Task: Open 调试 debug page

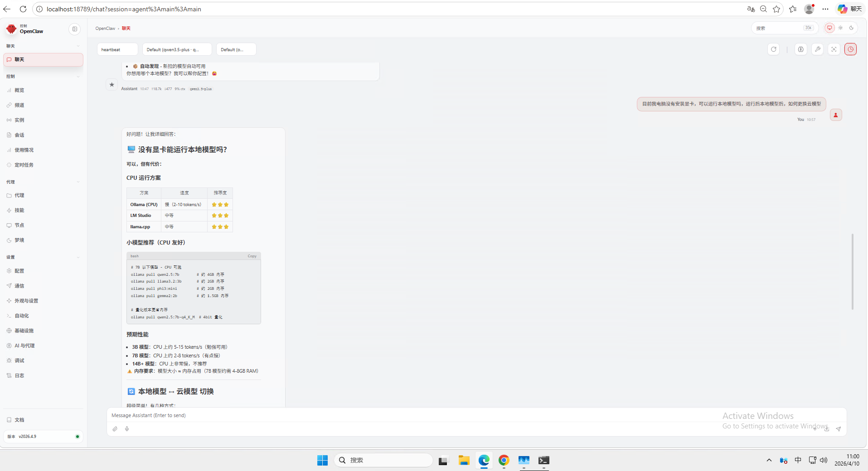Action: pos(43,360)
